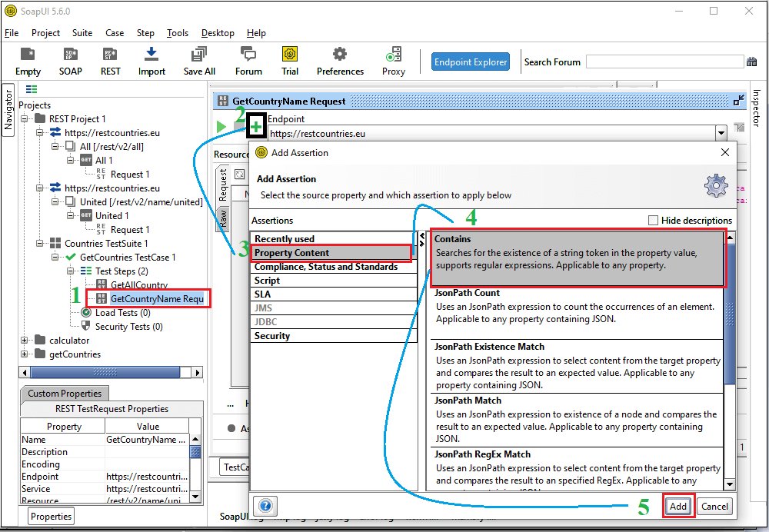Click the Countries TestSuite 1 grid icon

[x=55, y=243]
